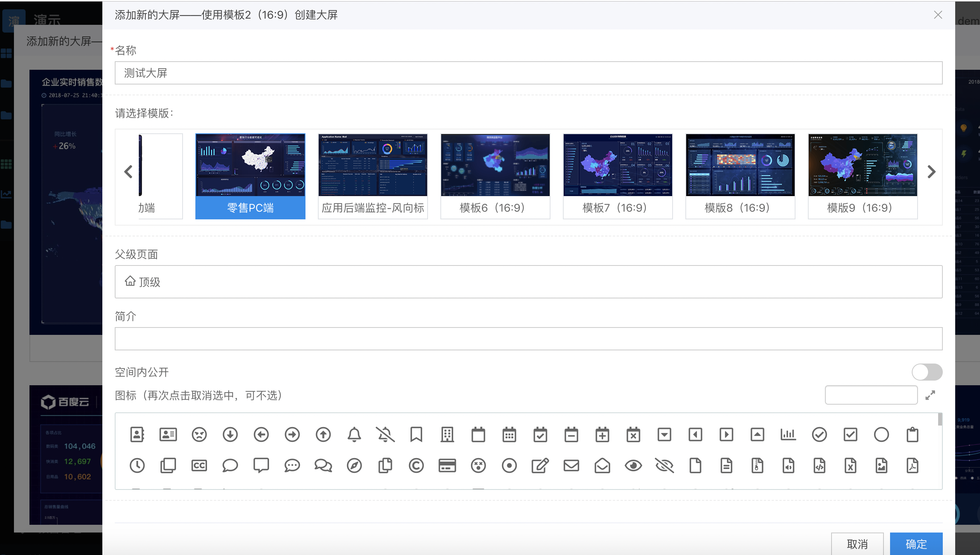Show more templates with right chevron
980x555 pixels.
click(x=932, y=172)
